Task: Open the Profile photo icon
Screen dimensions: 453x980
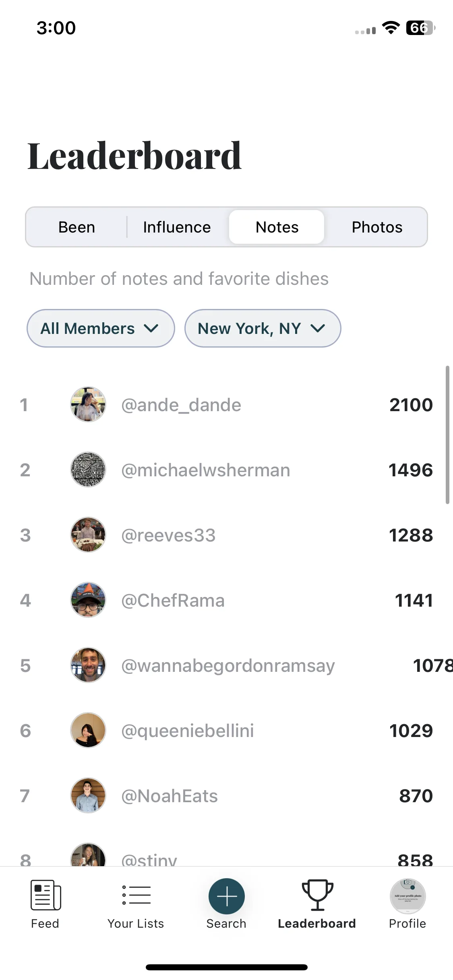Action: pyautogui.click(x=407, y=896)
